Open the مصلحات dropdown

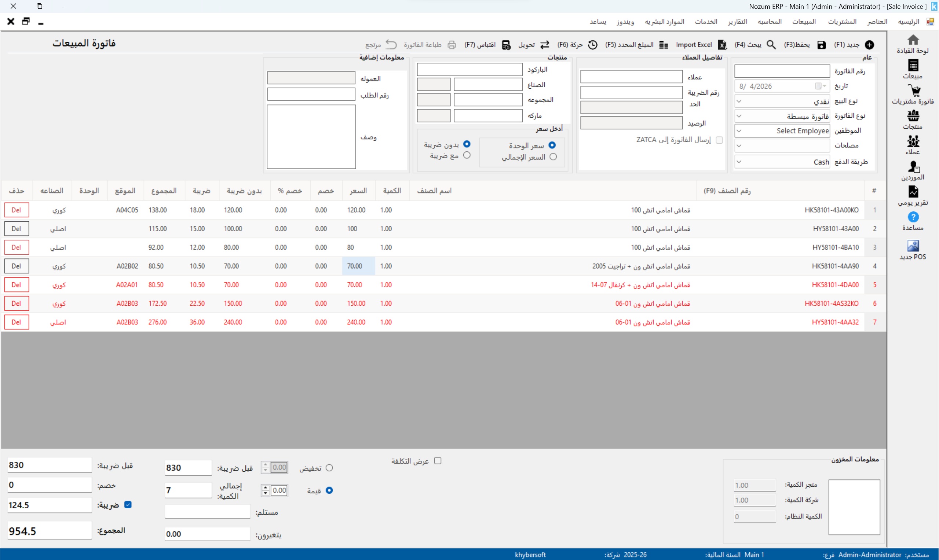tap(782, 145)
